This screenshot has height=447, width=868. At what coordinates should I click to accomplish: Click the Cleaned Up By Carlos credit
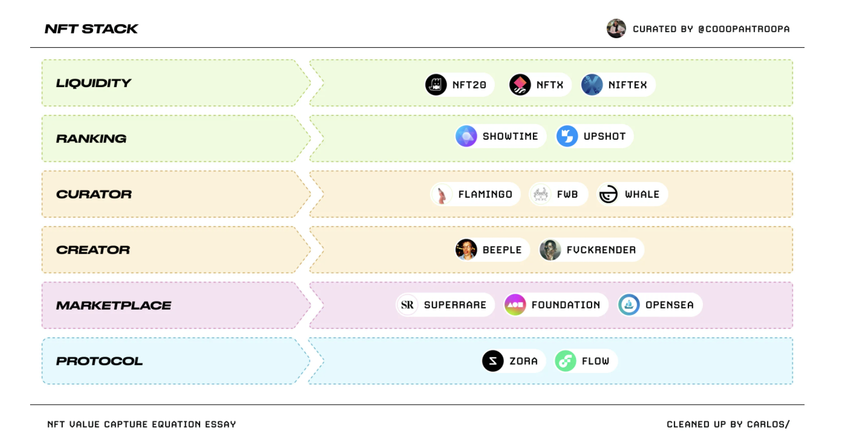[728, 424]
